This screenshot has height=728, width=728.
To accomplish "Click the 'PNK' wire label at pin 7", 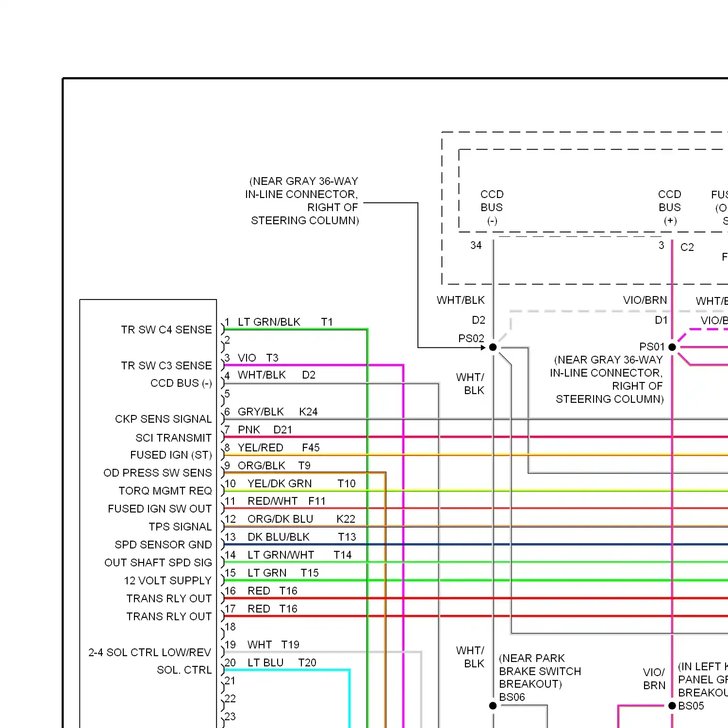I will coord(249,430).
